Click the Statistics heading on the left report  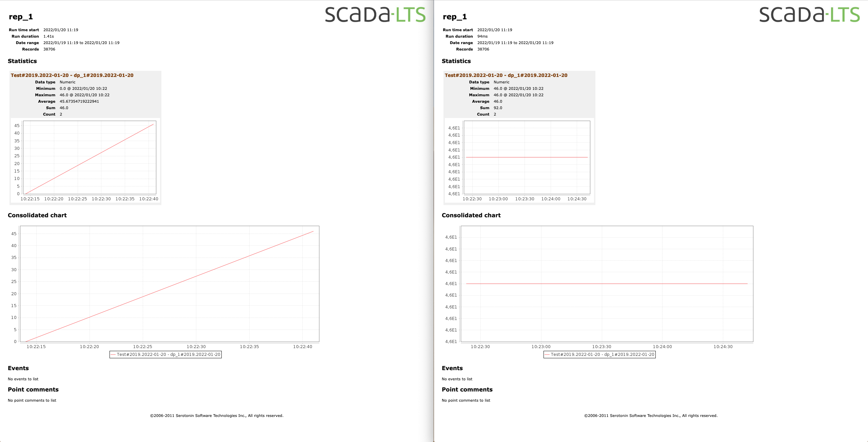point(22,61)
